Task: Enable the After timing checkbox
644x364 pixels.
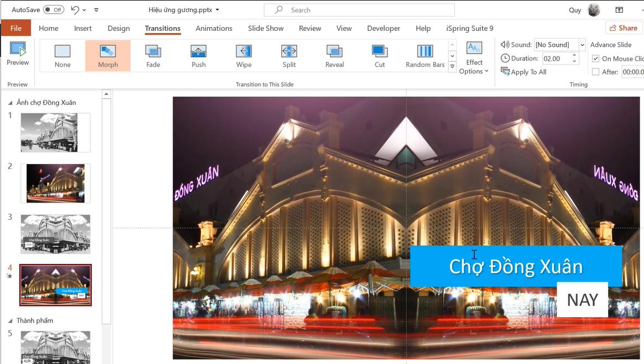Action: (596, 71)
